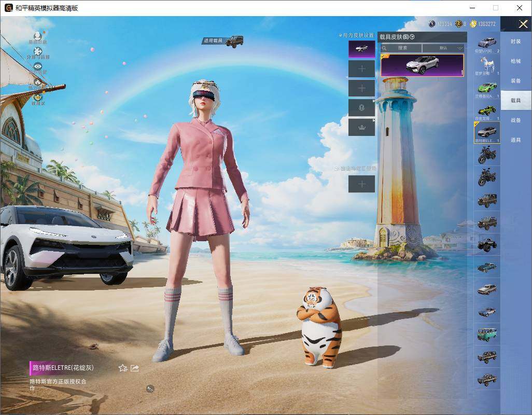Click the help question mark beside 载具皮肤

coord(412,37)
